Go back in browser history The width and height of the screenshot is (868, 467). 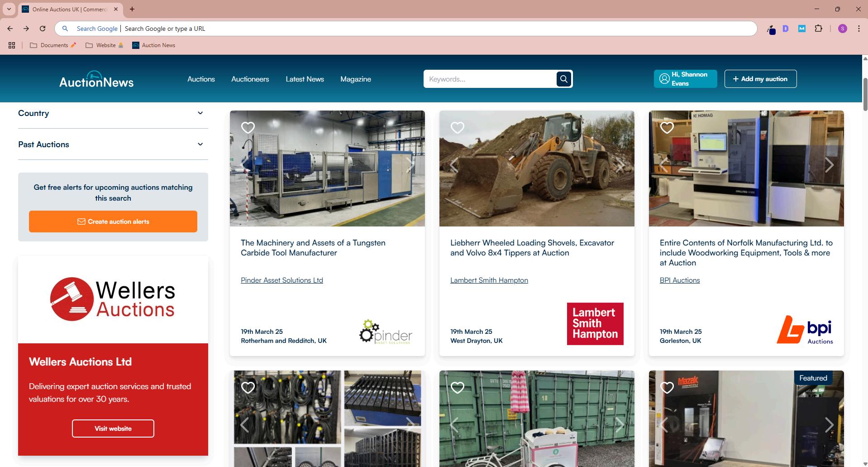(x=10, y=29)
